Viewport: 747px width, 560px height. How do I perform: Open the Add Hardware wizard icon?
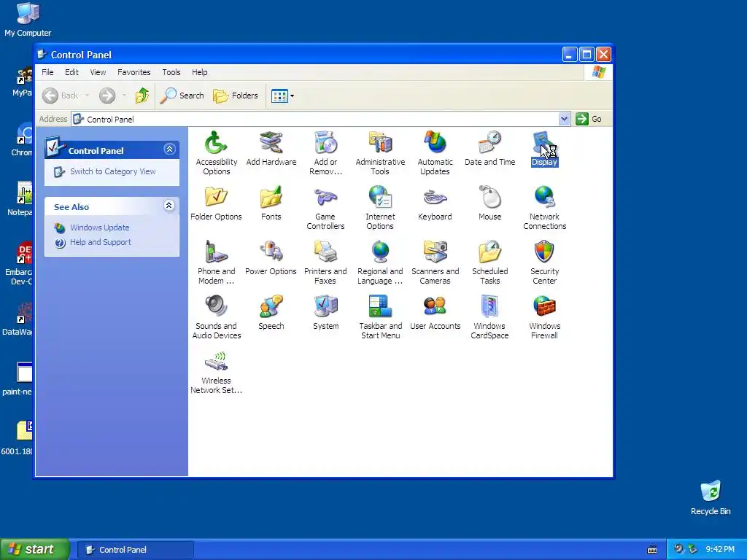tap(271, 149)
